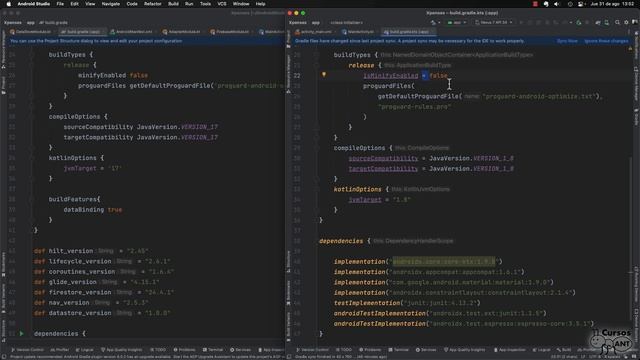
Task: Open App Quality Insights in left window
Action: point(121,350)
